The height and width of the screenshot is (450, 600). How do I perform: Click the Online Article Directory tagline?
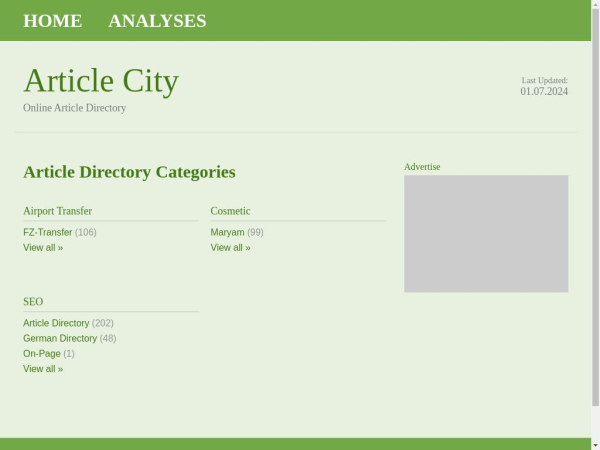(74, 108)
